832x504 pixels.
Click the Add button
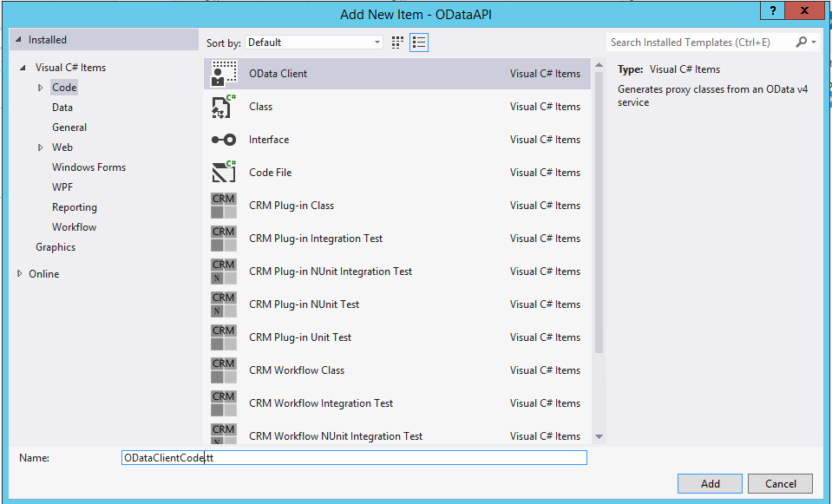pos(710,484)
